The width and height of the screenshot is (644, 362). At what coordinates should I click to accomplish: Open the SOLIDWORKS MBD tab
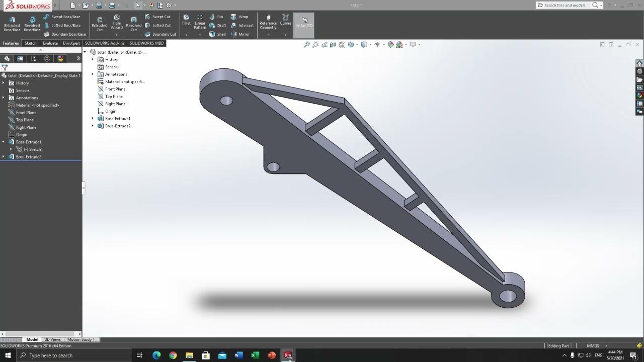click(146, 43)
